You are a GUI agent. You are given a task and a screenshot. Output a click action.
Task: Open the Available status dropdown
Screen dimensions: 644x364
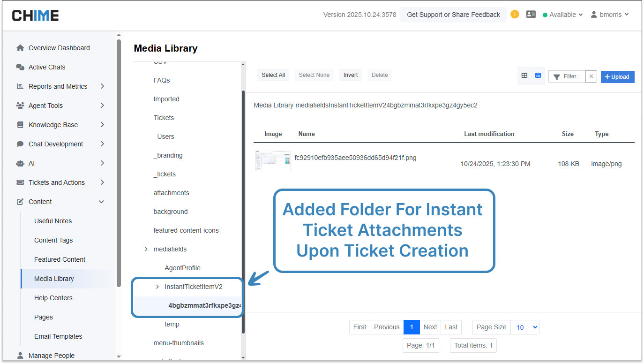coord(562,15)
